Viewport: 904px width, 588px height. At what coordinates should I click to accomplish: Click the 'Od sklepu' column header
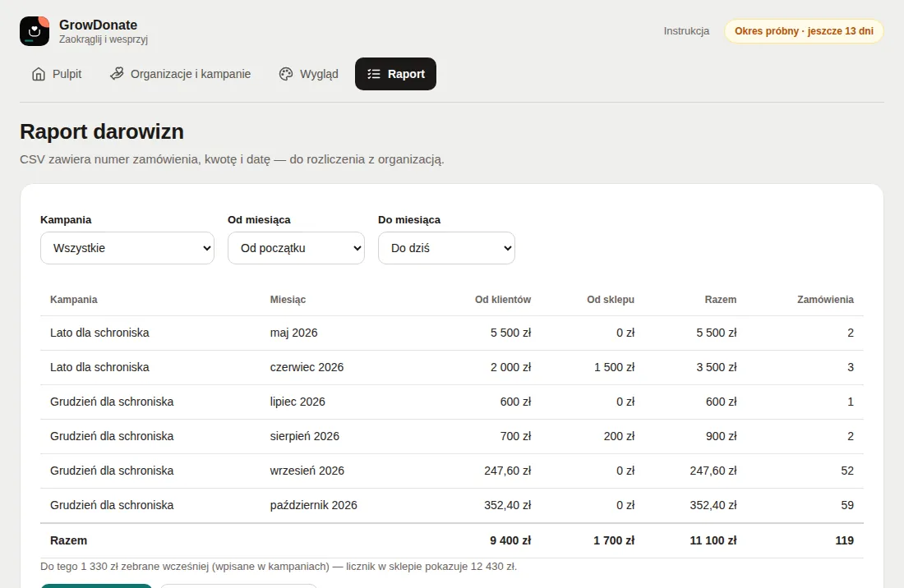(611, 300)
